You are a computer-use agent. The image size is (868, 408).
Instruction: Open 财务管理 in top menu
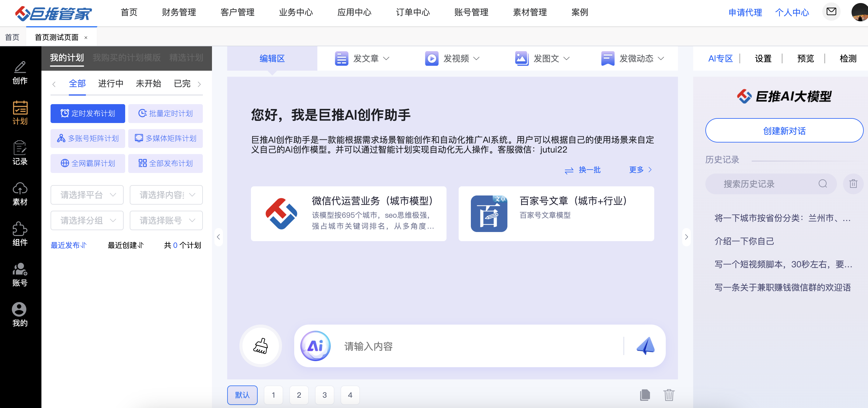click(178, 12)
